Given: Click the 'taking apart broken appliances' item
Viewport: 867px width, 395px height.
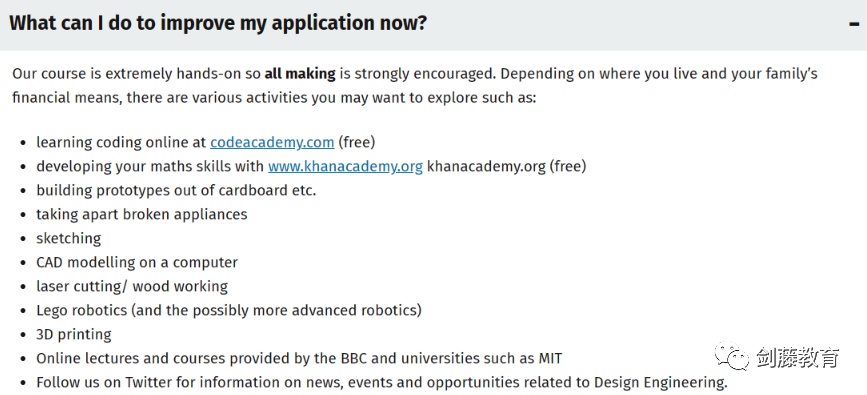Looking at the screenshot, I should point(142,214).
